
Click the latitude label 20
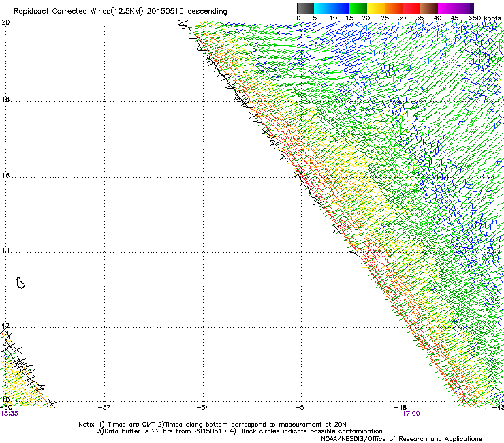click(x=5, y=22)
